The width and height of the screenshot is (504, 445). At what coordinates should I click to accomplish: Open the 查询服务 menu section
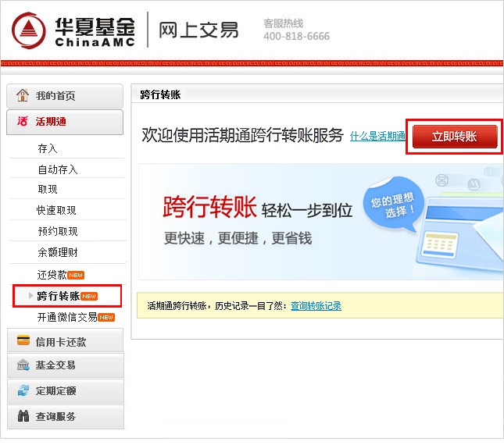coord(66,416)
